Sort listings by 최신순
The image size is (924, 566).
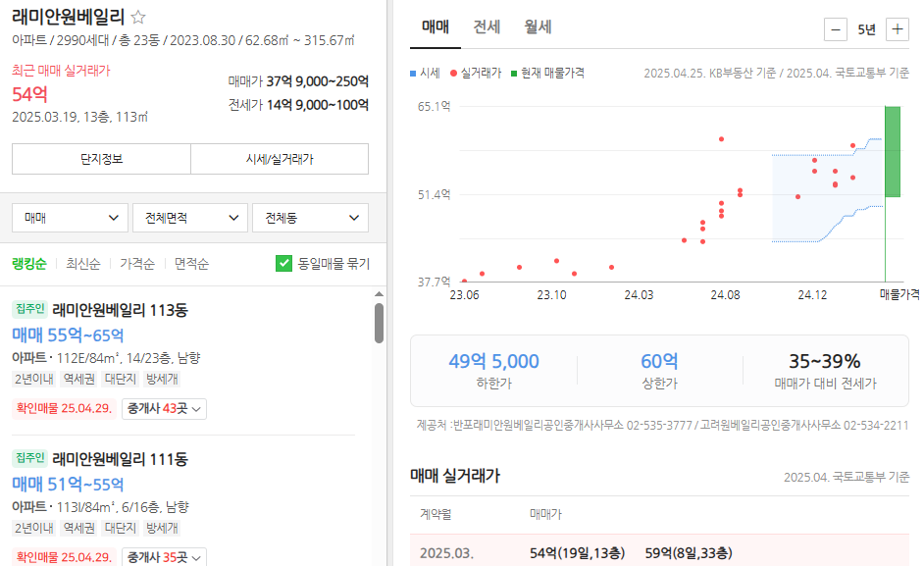click(x=83, y=264)
